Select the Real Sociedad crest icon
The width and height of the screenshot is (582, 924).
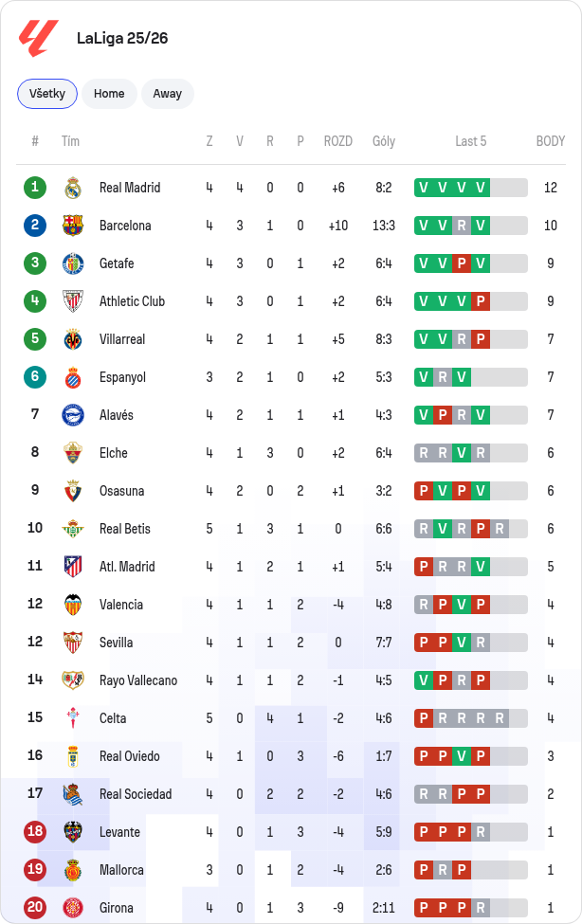pyautogui.click(x=73, y=794)
